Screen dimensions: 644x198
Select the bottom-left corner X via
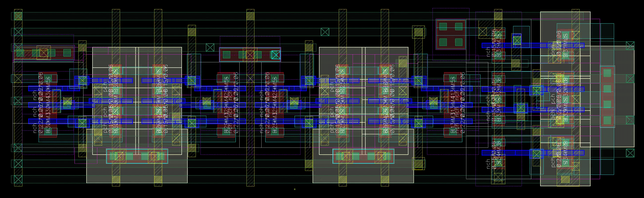point(18,180)
